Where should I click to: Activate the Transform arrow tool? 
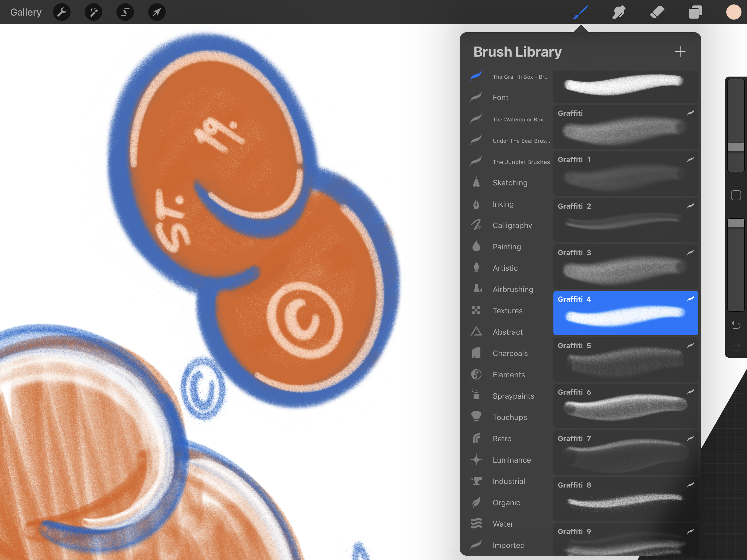pyautogui.click(x=157, y=13)
